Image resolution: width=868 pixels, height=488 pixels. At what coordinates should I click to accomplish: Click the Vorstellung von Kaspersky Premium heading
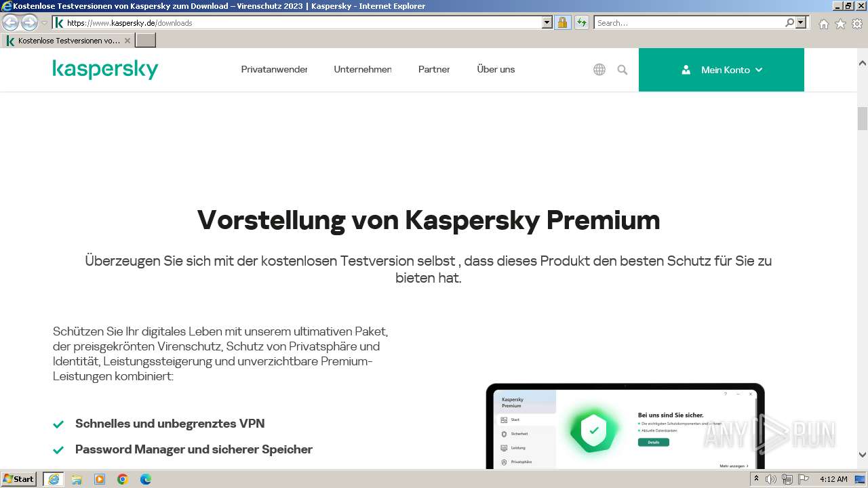(429, 220)
